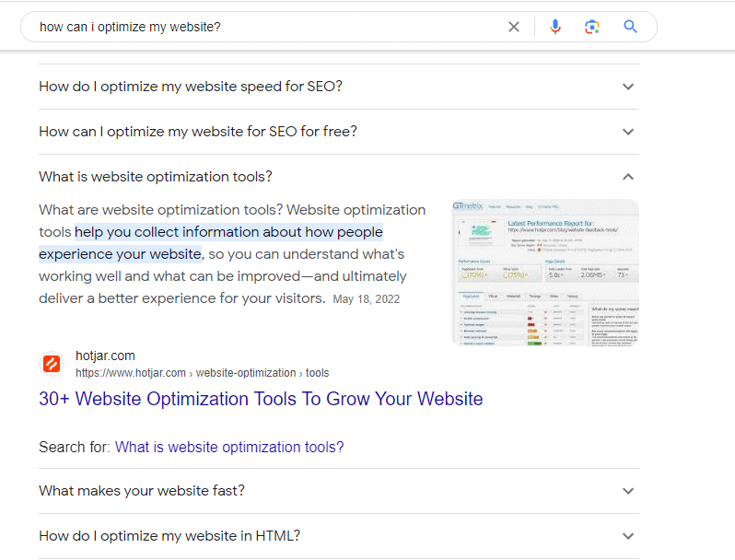
Task: Click the voice search microphone icon
Action: (554, 27)
